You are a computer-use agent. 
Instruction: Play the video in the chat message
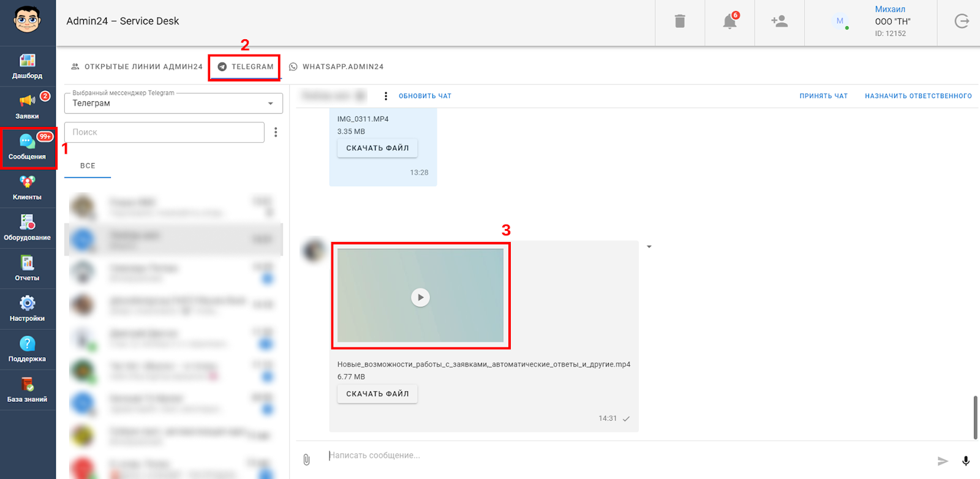click(x=420, y=297)
